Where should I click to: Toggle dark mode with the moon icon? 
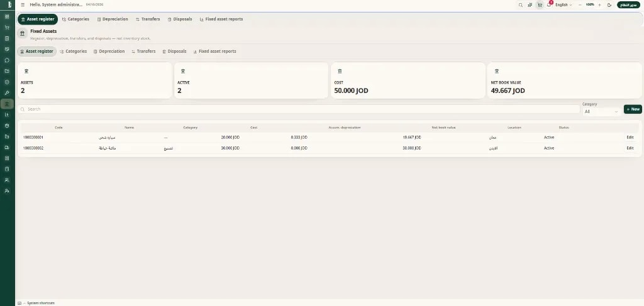pos(609,5)
